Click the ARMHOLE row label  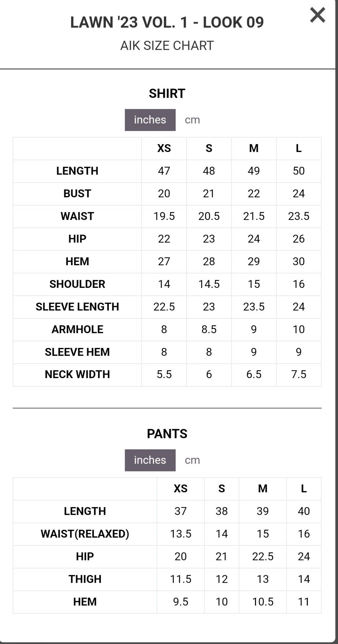(77, 330)
